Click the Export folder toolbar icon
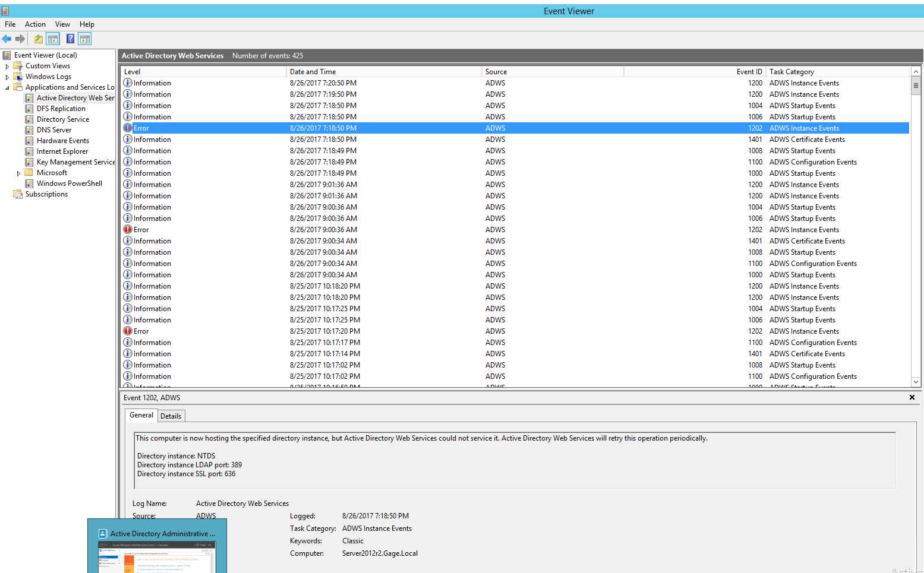The height and width of the screenshot is (573, 924). 37,39
